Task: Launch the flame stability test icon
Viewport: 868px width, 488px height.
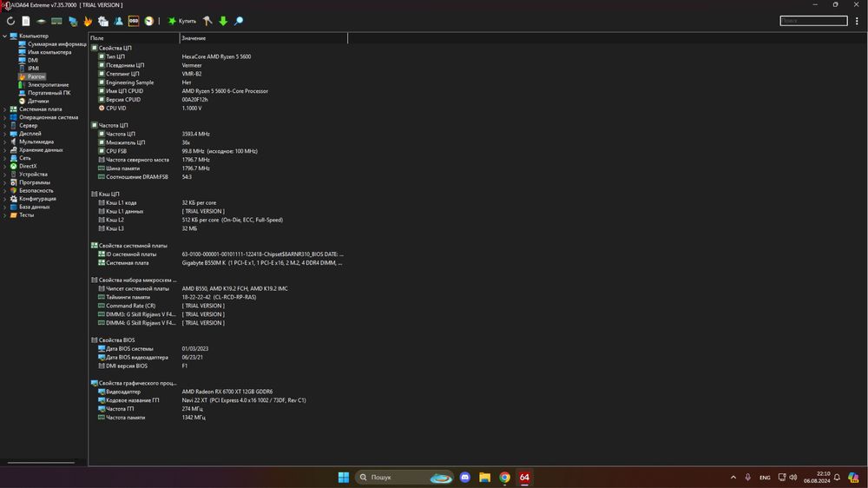Action: tap(88, 21)
